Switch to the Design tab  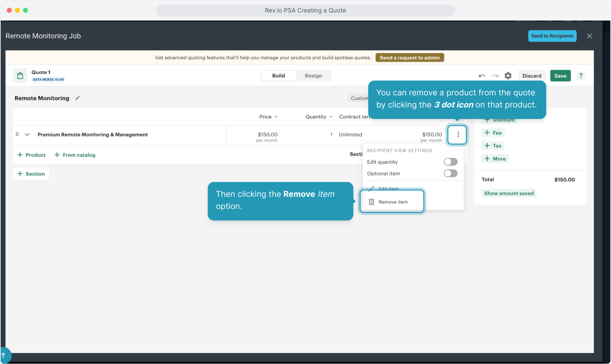click(x=313, y=76)
